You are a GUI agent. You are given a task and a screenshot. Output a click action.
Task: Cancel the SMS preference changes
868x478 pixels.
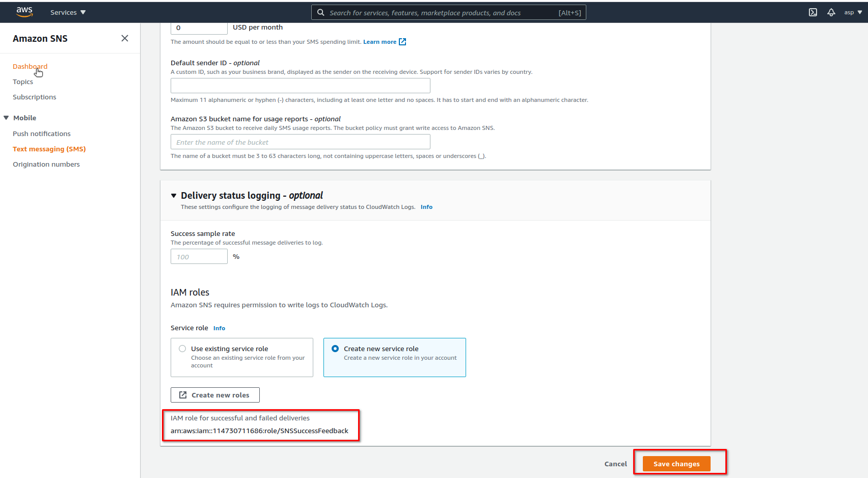(x=615, y=464)
